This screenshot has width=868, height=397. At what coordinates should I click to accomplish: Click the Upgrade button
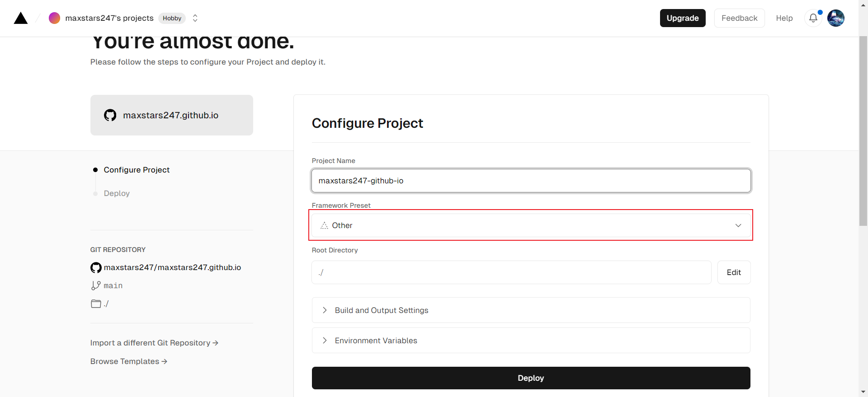682,18
